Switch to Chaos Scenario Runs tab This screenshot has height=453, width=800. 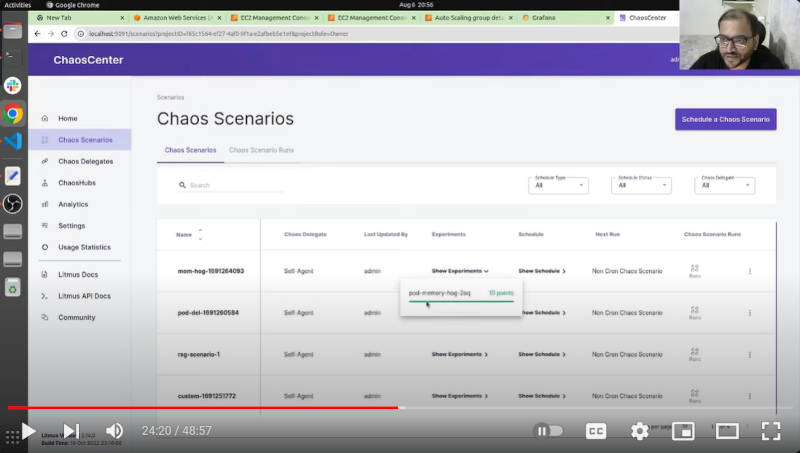point(261,150)
